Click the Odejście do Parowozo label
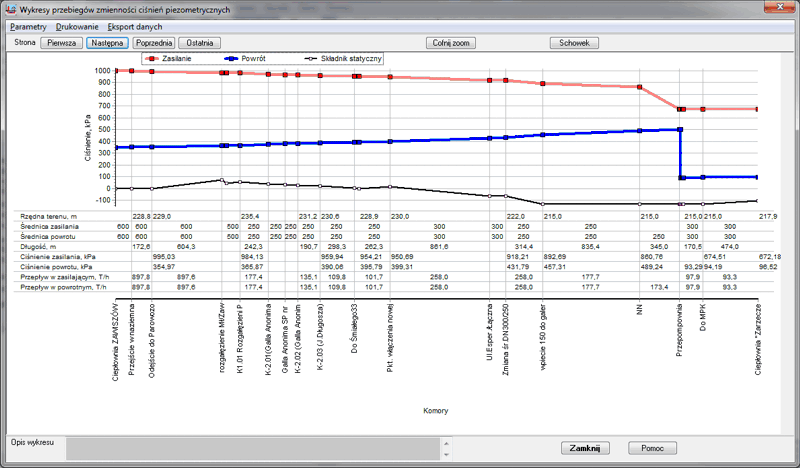The height and width of the screenshot is (468, 800). coord(152,341)
